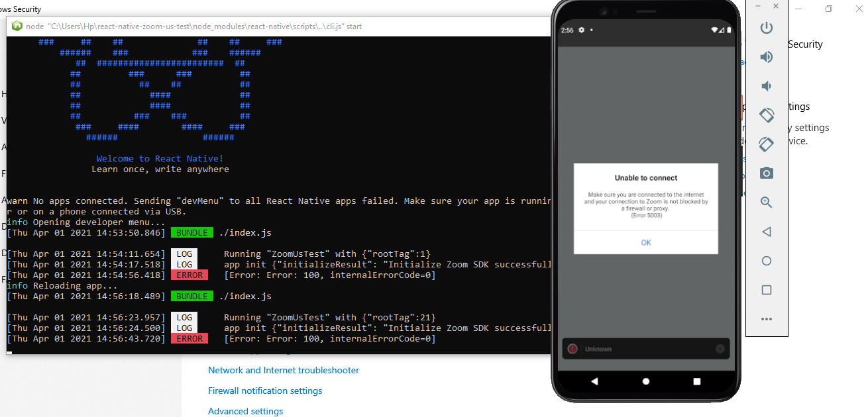Viewport: 868px width, 417px height.
Task: Click the LOG badge at 14:54:11
Action: point(184,254)
